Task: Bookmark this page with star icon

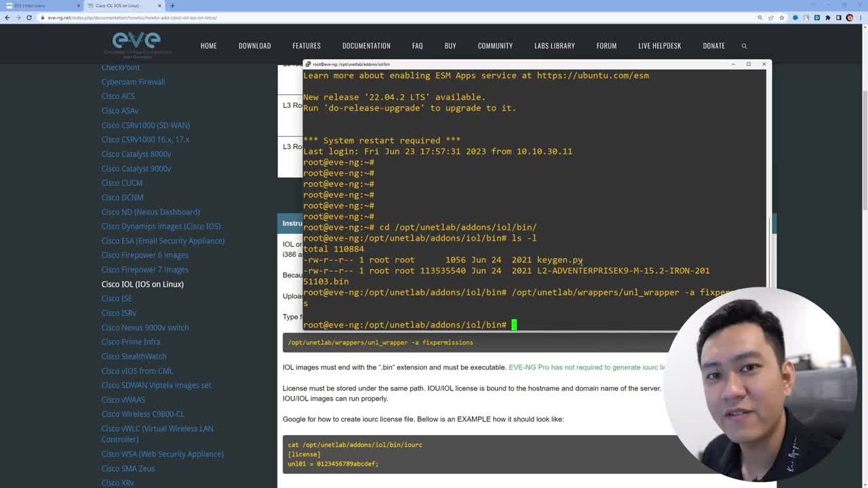Action: pyautogui.click(x=782, y=18)
